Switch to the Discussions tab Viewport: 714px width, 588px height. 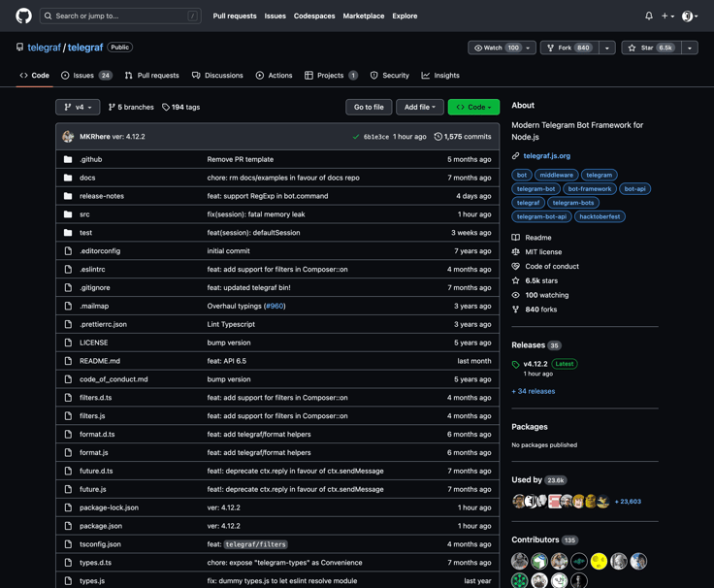point(217,76)
